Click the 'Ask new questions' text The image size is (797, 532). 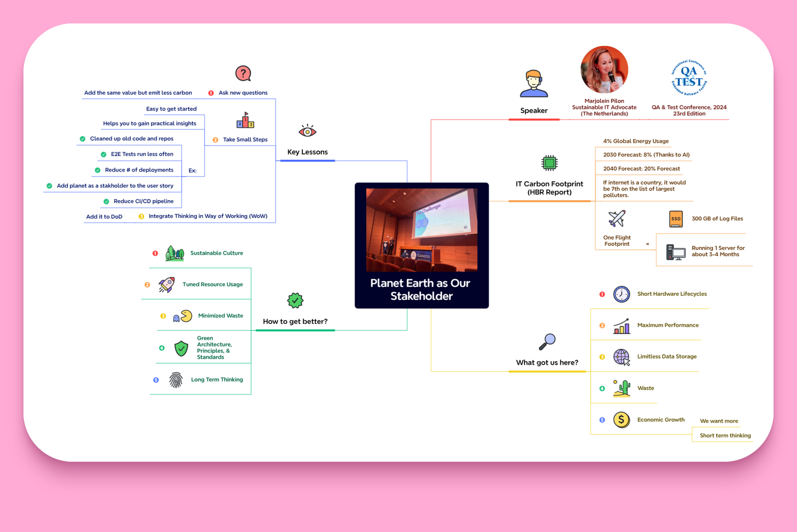click(x=243, y=93)
